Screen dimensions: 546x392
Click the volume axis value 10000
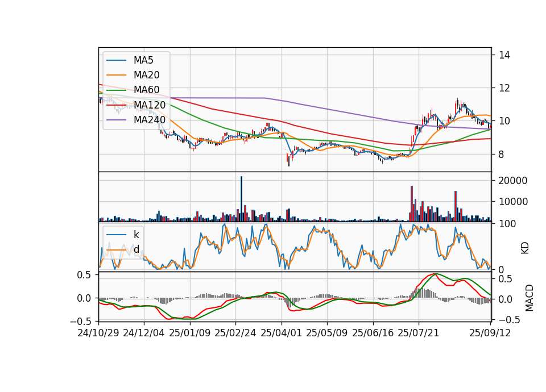click(513, 202)
